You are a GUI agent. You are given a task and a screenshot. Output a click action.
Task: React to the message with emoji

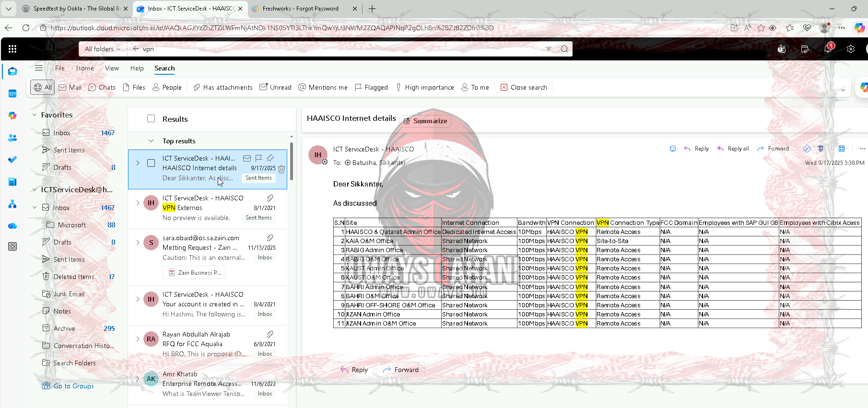pos(673,149)
